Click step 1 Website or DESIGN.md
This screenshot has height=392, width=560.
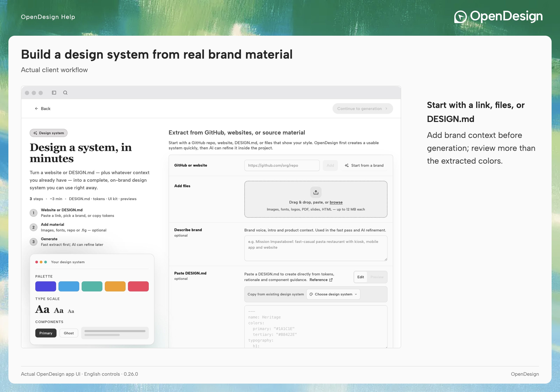click(x=72, y=213)
